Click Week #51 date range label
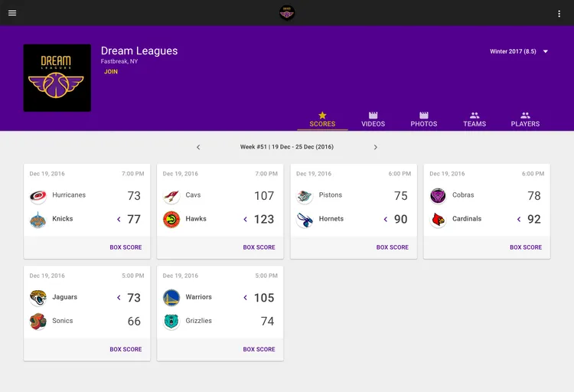The height and width of the screenshot is (392, 574). (287, 146)
